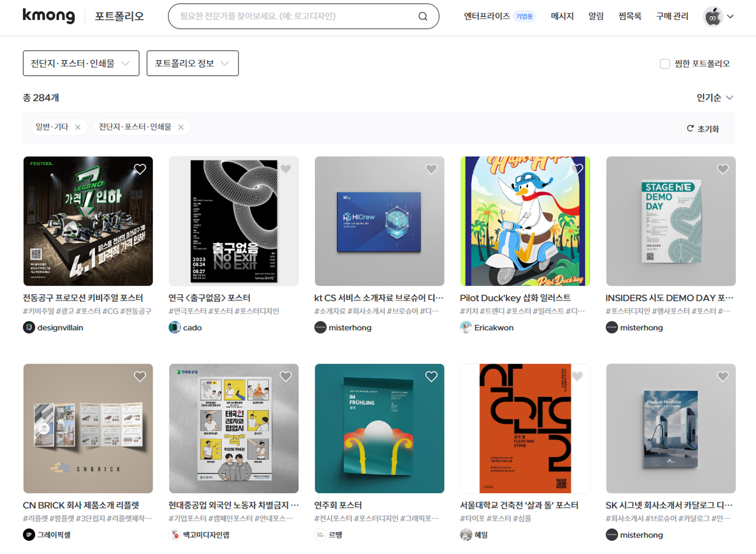Go to 찜목록 in the header

pyautogui.click(x=630, y=16)
